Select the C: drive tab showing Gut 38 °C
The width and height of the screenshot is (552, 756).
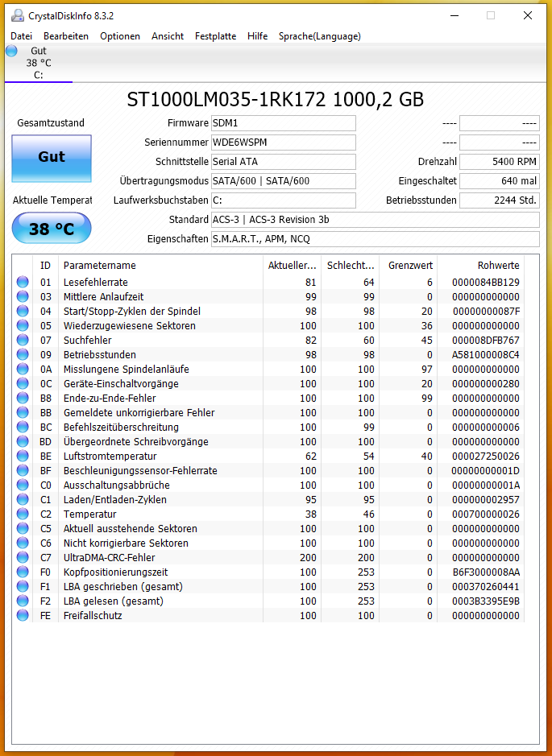point(39,63)
